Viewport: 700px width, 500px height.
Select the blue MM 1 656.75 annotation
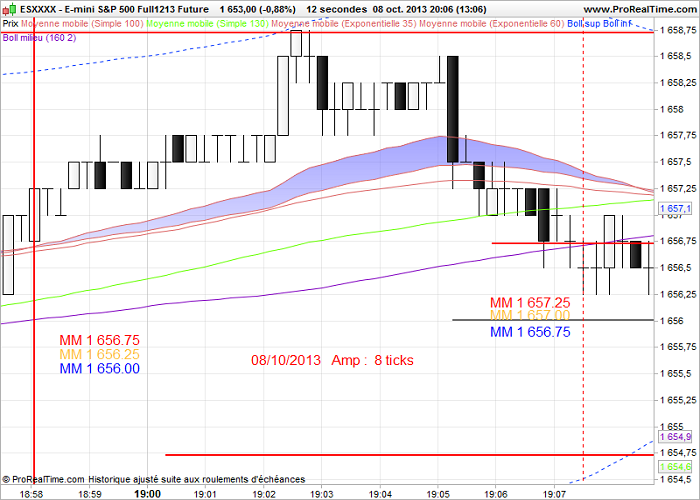(x=530, y=332)
